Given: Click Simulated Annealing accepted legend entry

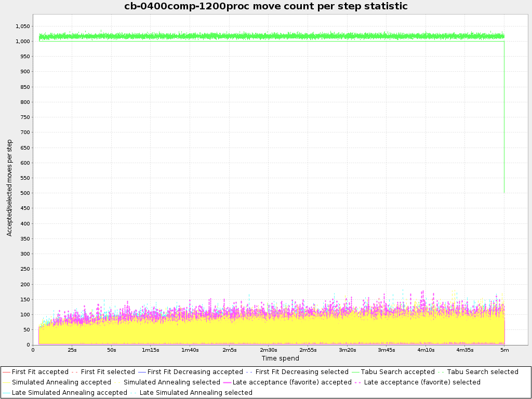Looking at the screenshot, I should (61, 382).
